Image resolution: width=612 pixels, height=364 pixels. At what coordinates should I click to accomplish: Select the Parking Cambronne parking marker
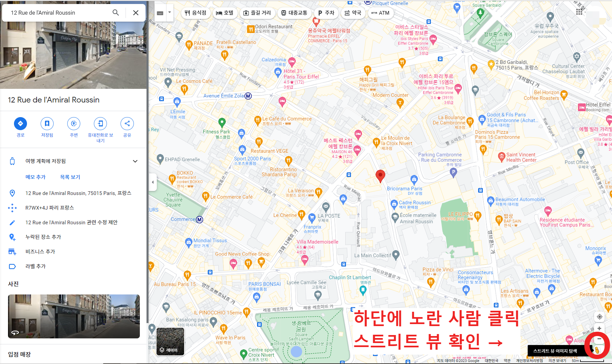click(x=453, y=172)
